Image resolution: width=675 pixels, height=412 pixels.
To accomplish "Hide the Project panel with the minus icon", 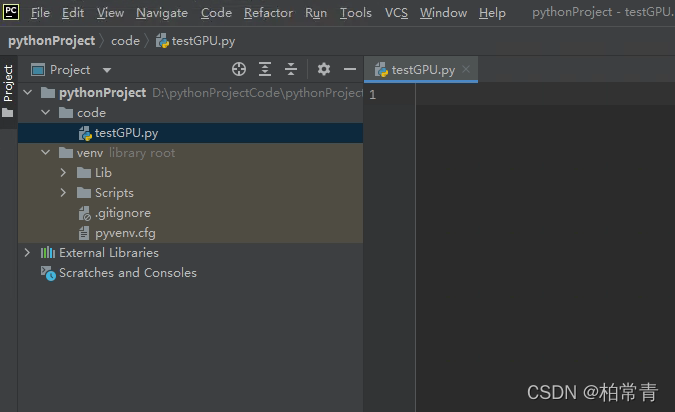I will 350,69.
